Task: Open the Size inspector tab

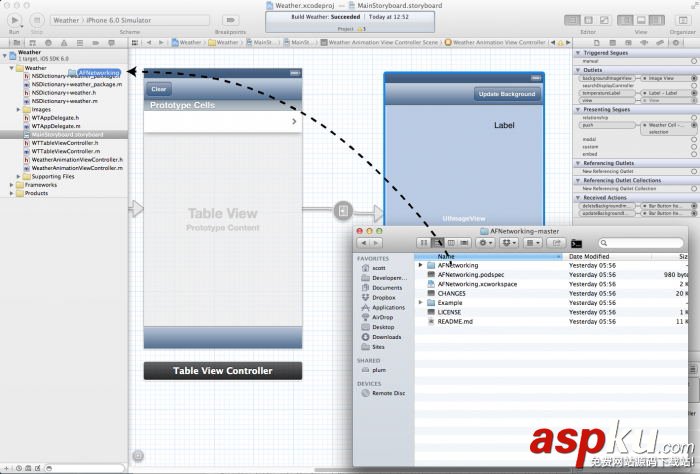Action: coord(660,43)
